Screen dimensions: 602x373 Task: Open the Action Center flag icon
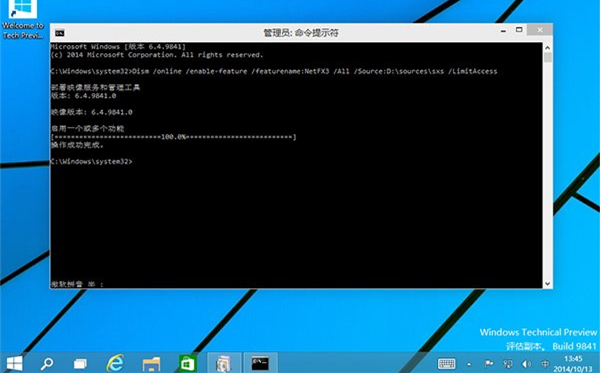tap(488, 363)
